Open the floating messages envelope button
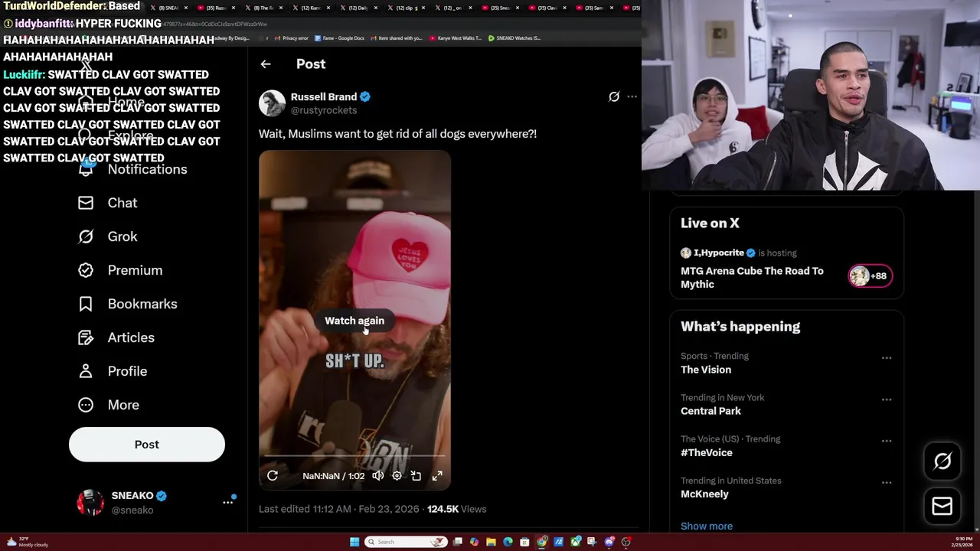 942,507
